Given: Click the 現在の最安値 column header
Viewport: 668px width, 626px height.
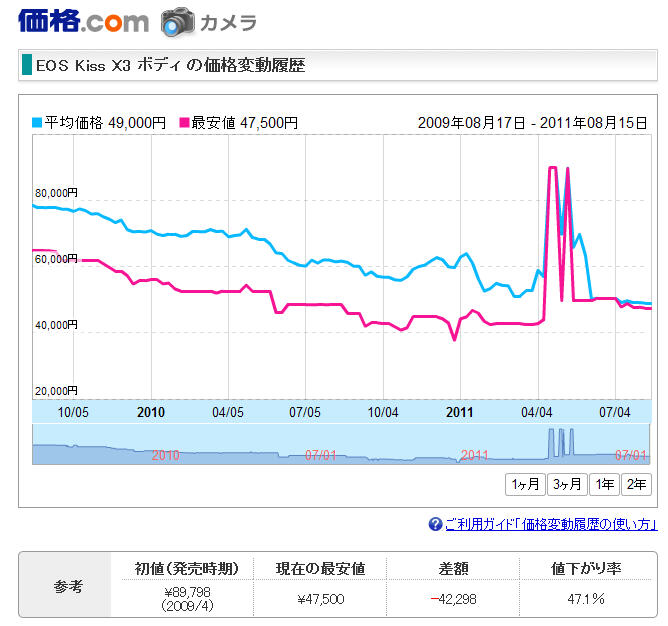Looking at the screenshot, I should coord(320,568).
